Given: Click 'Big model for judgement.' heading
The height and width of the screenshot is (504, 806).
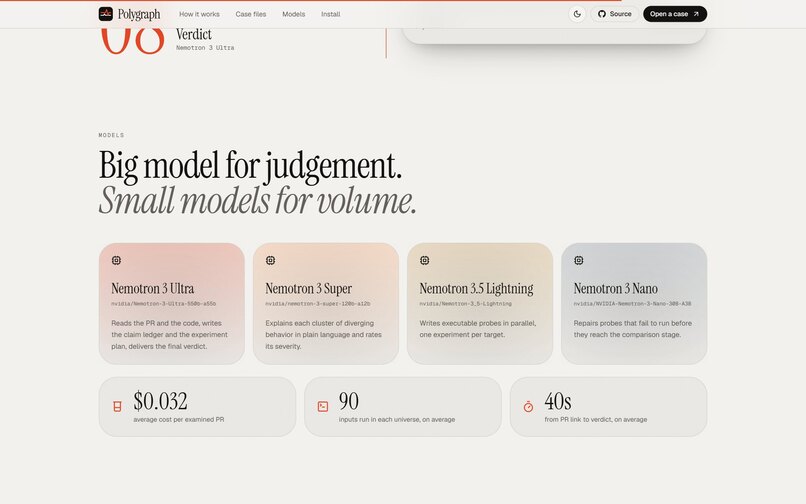Looking at the screenshot, I should (250, 166).
